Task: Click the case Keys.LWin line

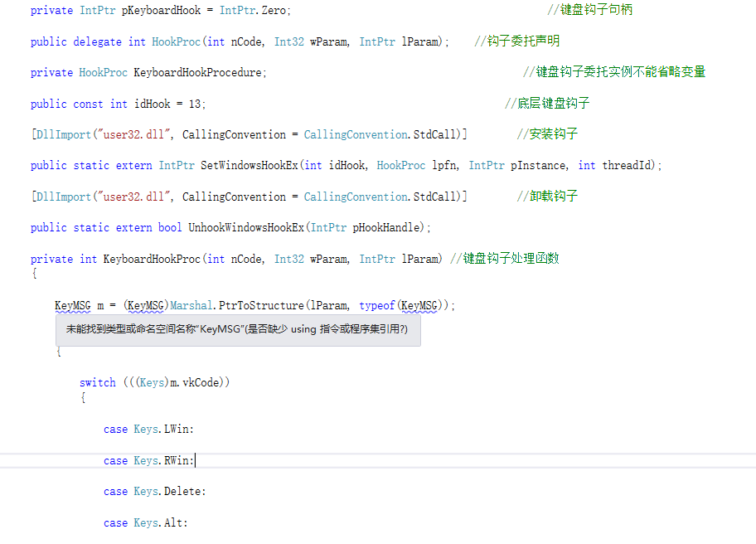Action: [x=148, y=430]
